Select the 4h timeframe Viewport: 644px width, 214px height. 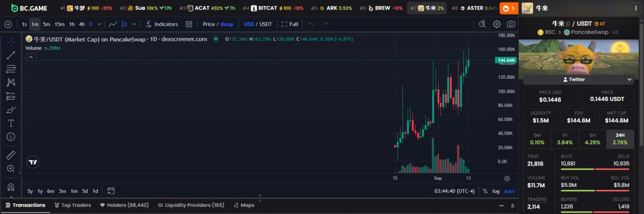tap(82, 24)
